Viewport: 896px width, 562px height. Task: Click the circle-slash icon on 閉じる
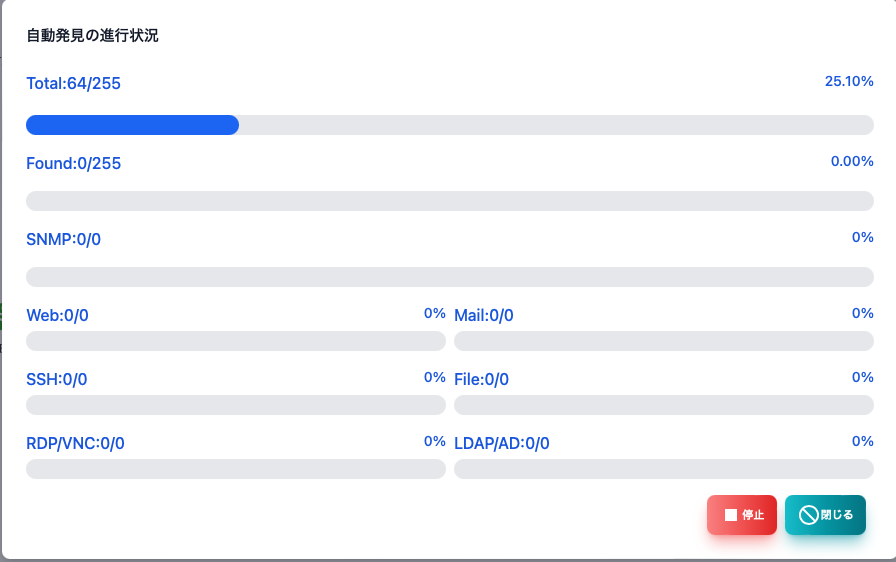[x=809, y=515]
